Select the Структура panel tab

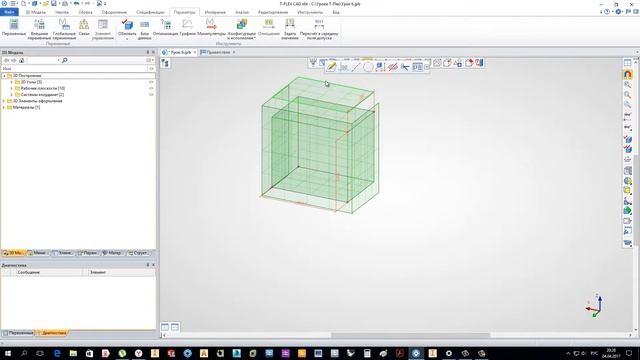pyautogui.click(x=138, y=253)
